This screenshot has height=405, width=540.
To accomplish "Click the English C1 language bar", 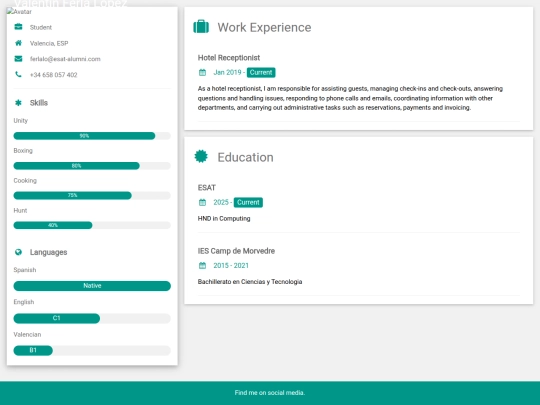I will [x=92, y=318].
